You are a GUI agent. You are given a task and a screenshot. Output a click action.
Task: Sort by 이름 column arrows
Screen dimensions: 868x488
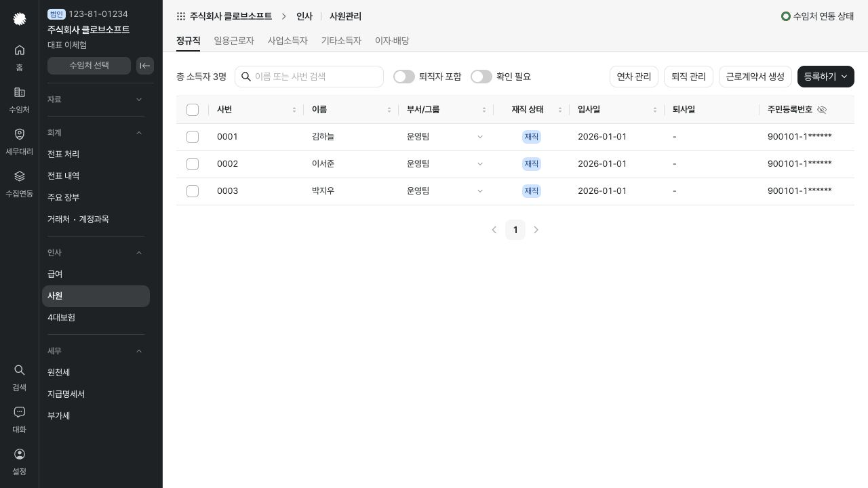point(389,110)
